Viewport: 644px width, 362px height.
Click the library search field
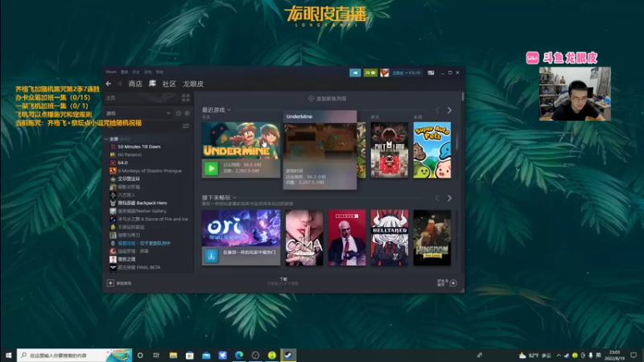[144, 126]
